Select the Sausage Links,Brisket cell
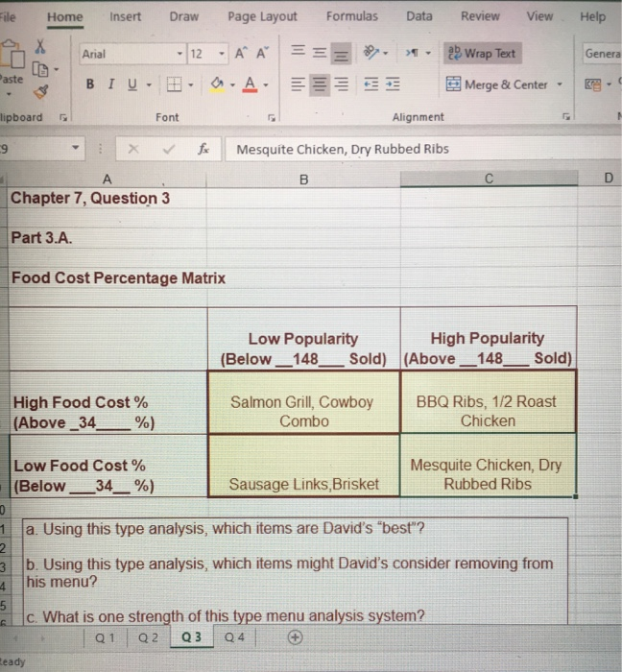622x672 pixels. click(x=303, y=466)
